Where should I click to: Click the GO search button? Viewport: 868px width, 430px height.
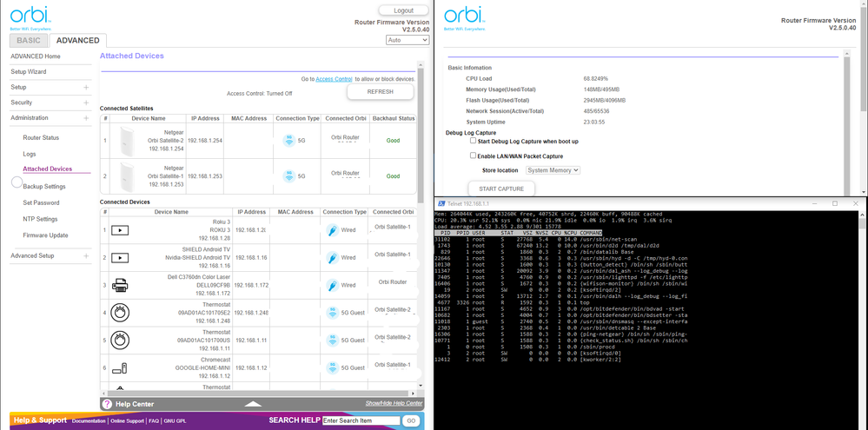click(411, 420)
